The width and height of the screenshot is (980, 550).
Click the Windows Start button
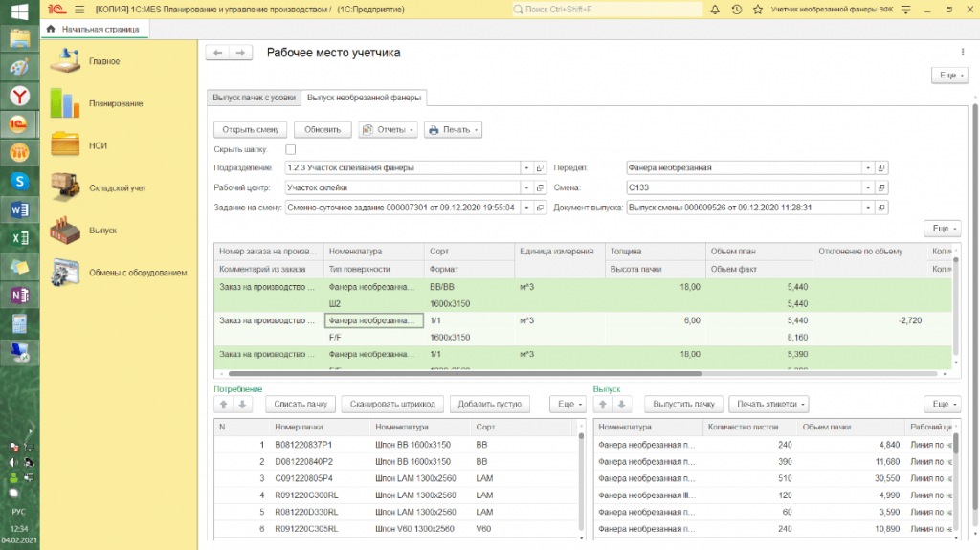19,11
